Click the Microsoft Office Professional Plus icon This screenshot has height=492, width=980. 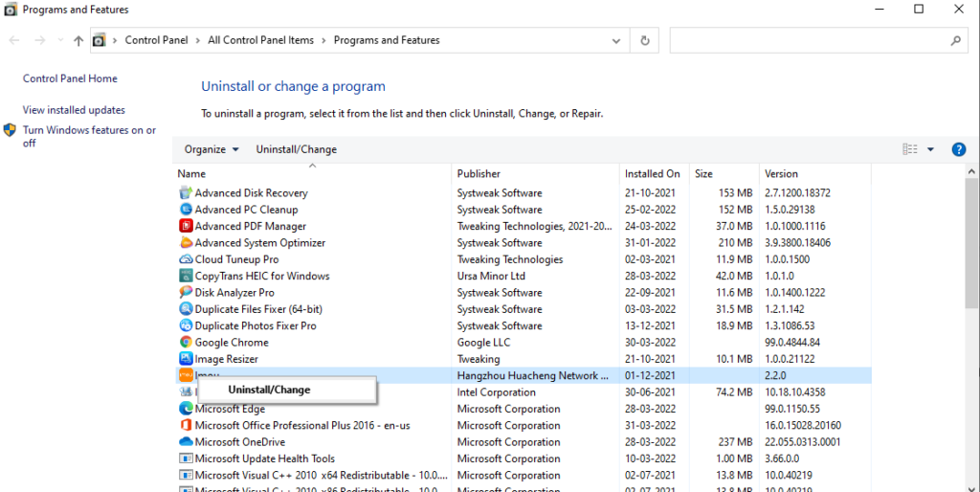(x=186, y=425)
